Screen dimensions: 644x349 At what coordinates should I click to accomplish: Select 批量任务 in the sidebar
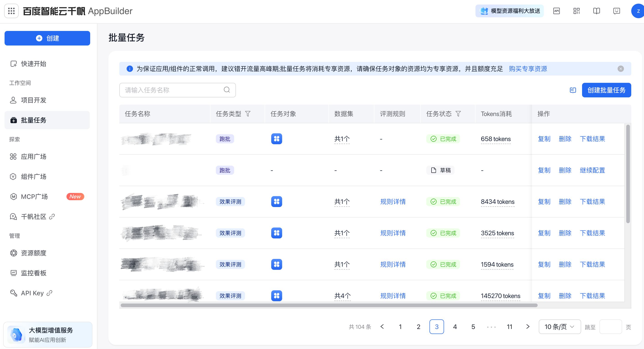click(x=47, y=120)
